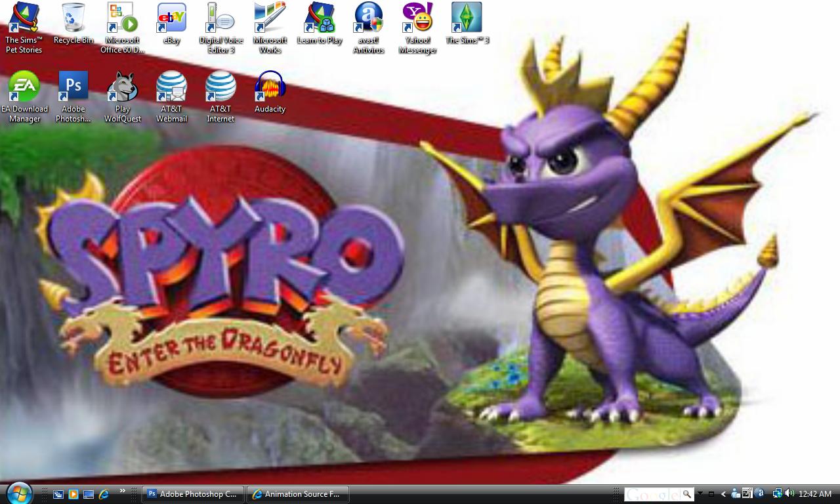
Task: Launch Windows Media Player from quick launch
Action: coord(73,494)
